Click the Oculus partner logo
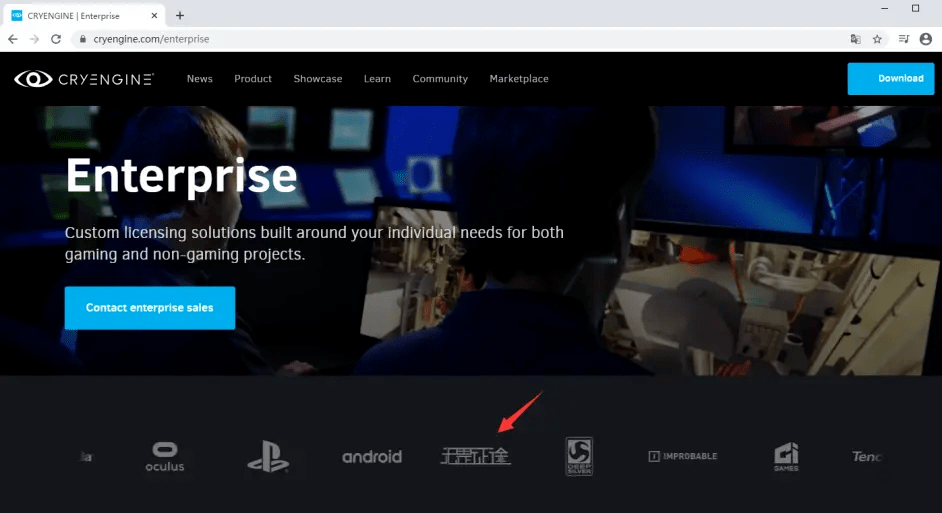The width and height of the screenshot is (942, 513). tap(165, 457)
